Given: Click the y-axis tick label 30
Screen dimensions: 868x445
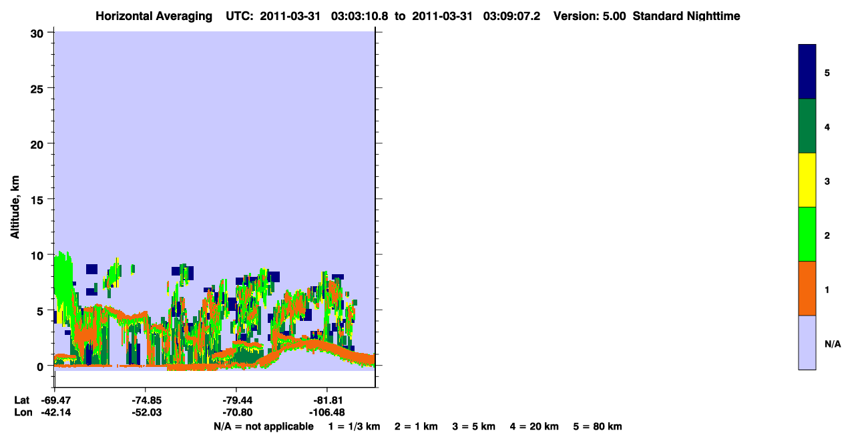Looking at the screenshot, I should click(38, 33).
